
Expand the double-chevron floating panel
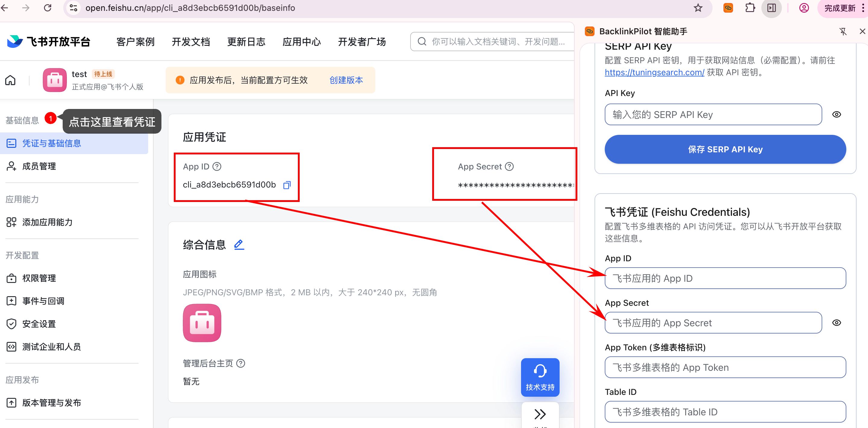[x=540, y=414]
